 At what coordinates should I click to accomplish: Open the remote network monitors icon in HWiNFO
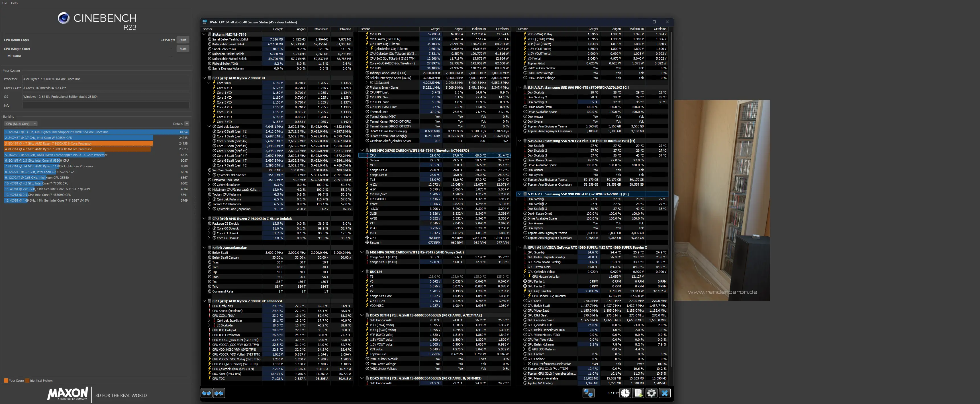(x=588, y=393)
